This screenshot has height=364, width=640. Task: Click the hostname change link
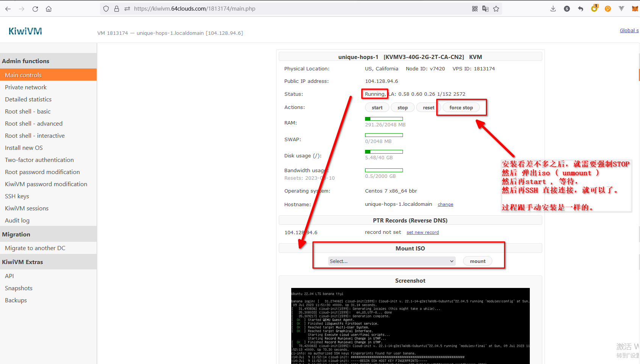pos(445,204)
